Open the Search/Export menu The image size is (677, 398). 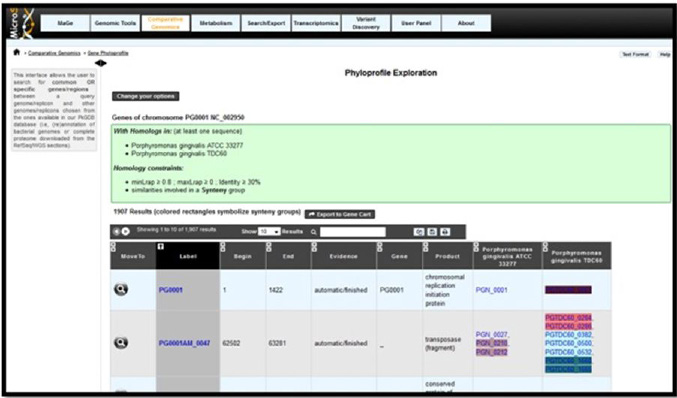(x=266, y=23)
